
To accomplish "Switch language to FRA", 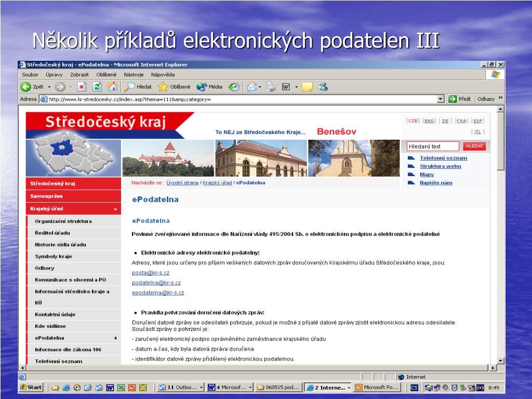I will click(x=461, y=121).
